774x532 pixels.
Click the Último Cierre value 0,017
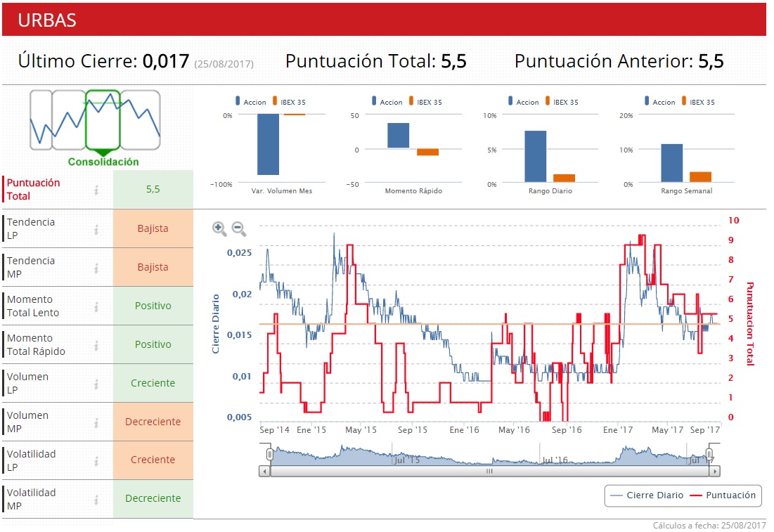(165, 61)
